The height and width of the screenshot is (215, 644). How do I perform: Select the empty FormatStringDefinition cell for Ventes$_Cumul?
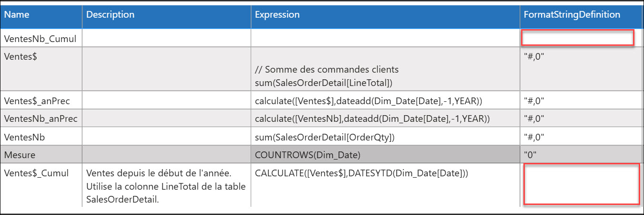[x=582, y=184]
